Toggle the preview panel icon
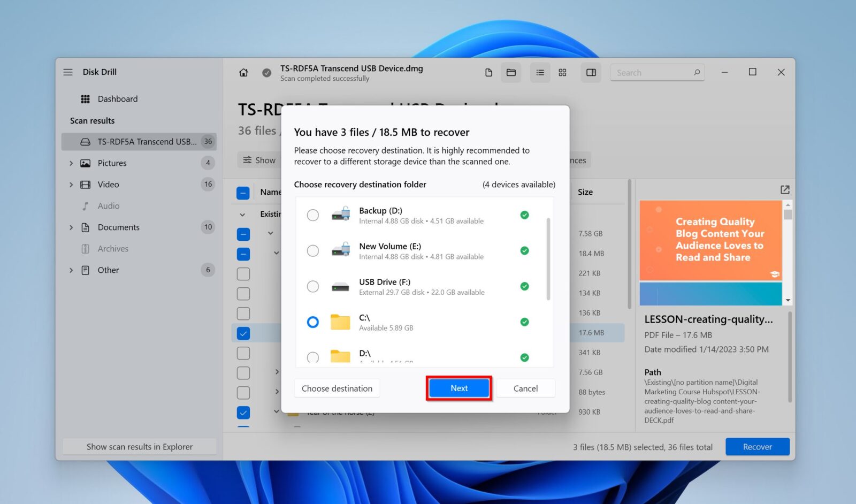856x504 pixels. coord(591,72)
